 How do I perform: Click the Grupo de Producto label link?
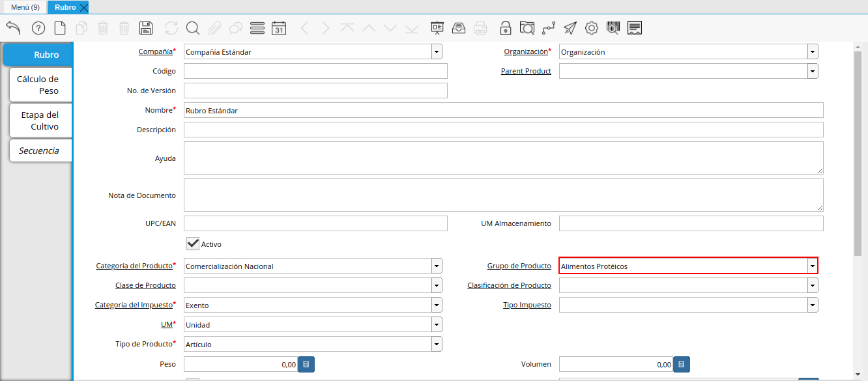[x=519, y=266]
